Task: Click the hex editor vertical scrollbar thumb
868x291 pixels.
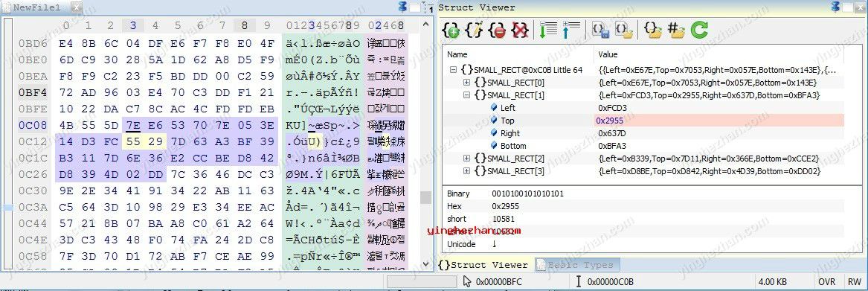Action: coord(425,197)
